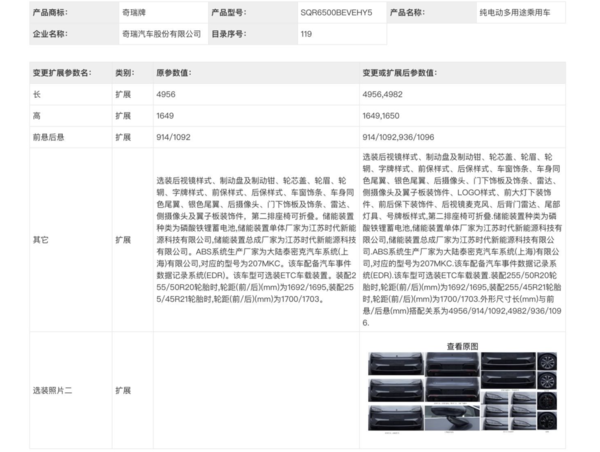Select the 其它 parameter row name
The image size is (600, 452).
coord(41,240)
